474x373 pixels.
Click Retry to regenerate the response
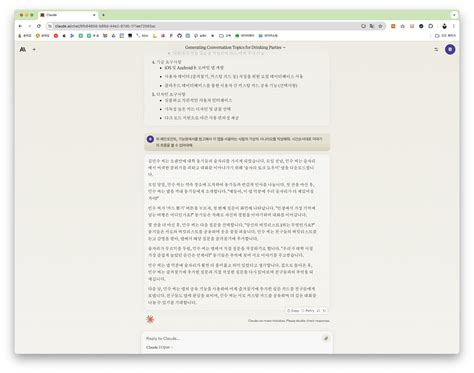(x=308, y=310)
